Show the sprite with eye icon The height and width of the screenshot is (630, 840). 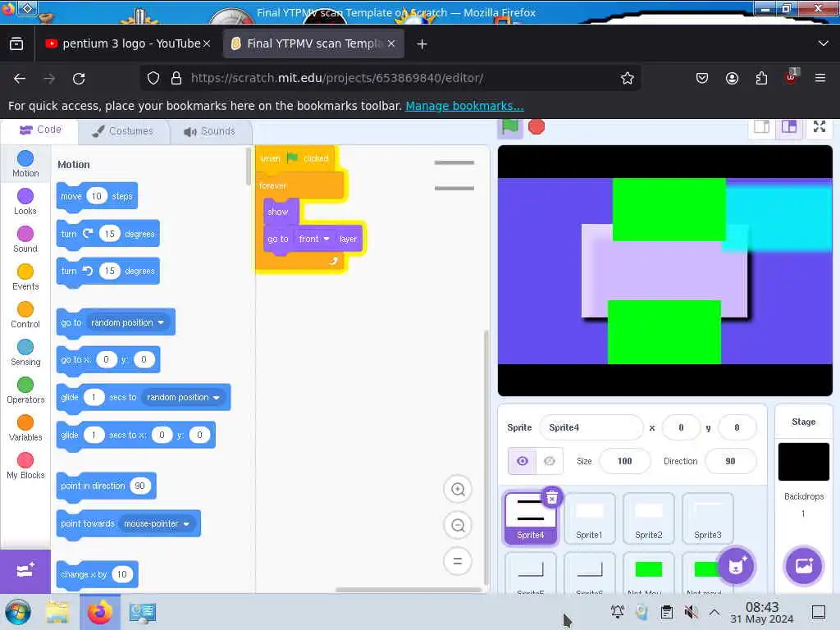pos(523,461)
